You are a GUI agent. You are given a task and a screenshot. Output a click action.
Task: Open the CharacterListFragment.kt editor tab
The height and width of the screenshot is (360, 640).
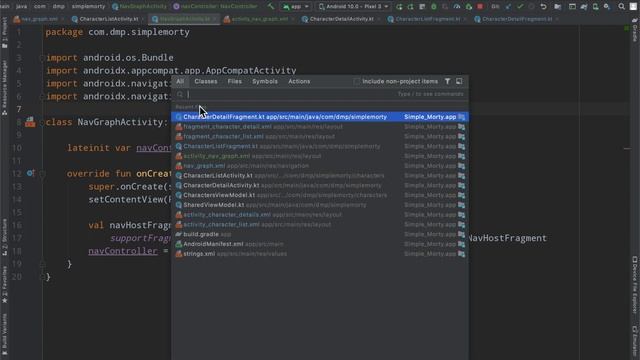(x=427, y=19)
